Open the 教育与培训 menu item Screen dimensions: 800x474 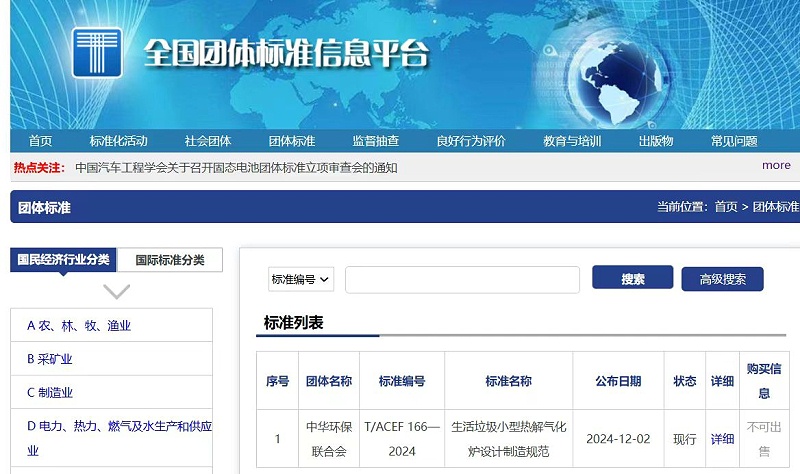[572, 141]
